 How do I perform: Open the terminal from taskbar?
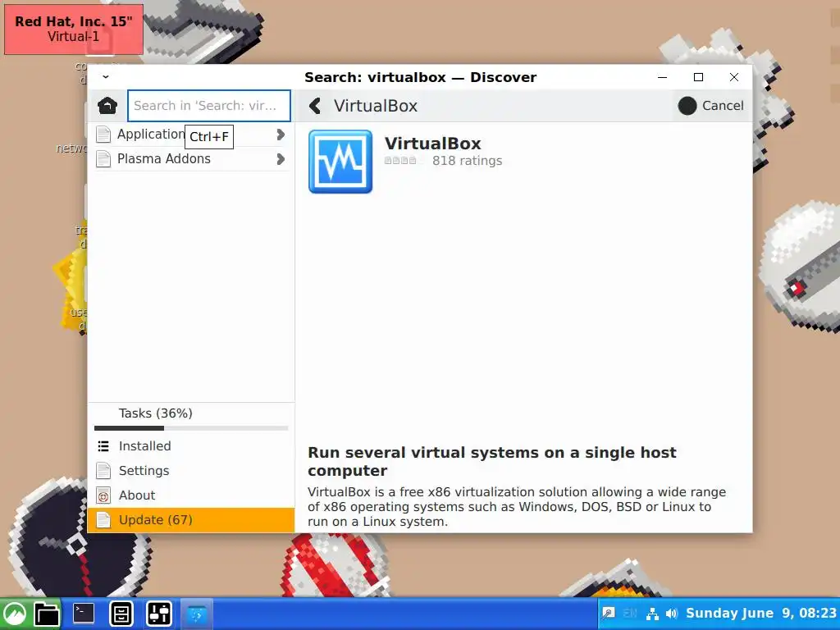84,614
